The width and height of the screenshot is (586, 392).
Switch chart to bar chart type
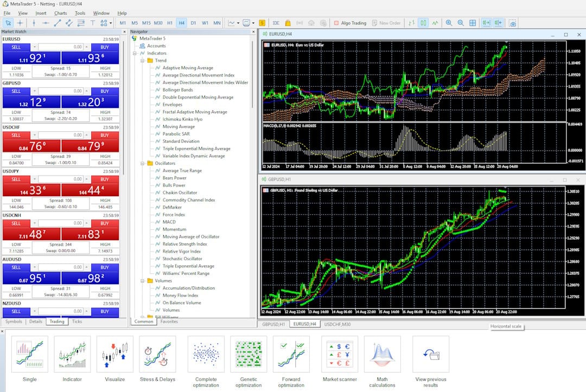[x=411, y=23]
